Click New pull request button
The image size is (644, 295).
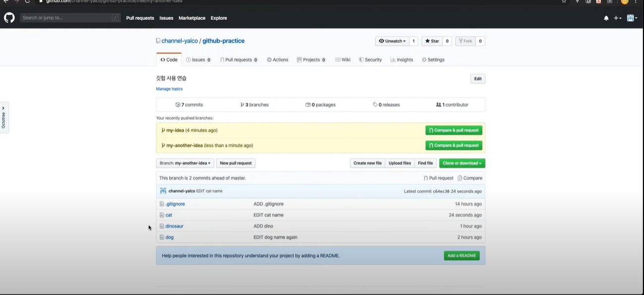tap(236, 163)
